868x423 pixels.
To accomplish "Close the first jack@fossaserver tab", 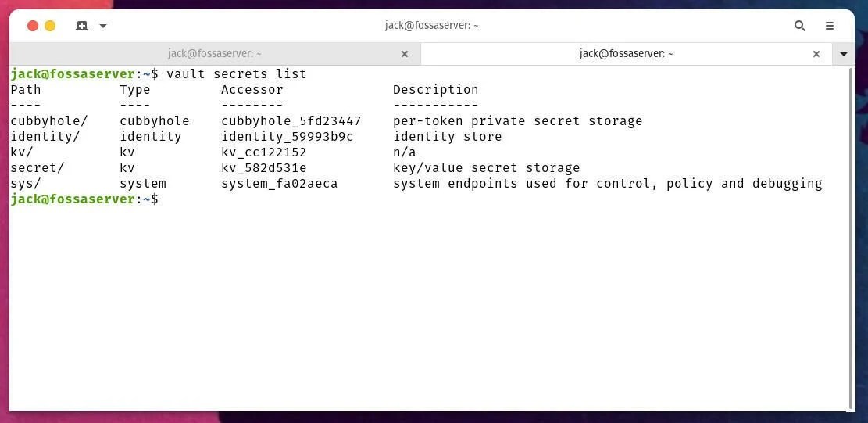I will pos(404,54).
